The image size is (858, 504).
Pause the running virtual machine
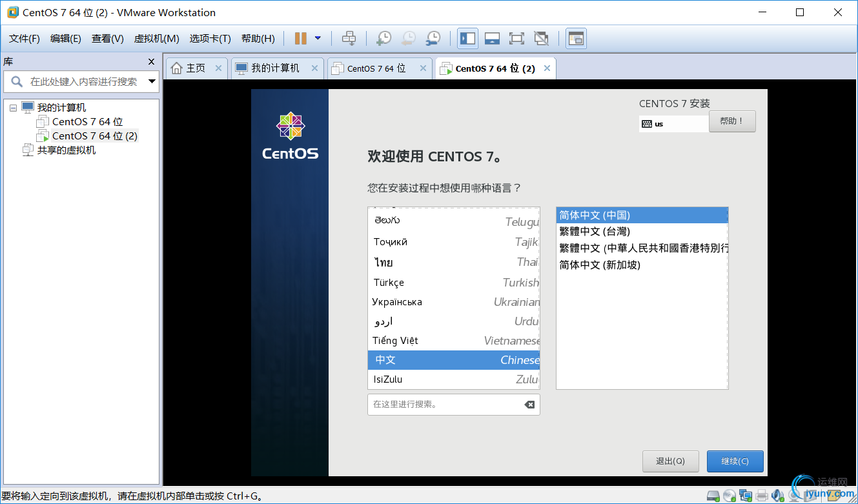click(300, 39)
